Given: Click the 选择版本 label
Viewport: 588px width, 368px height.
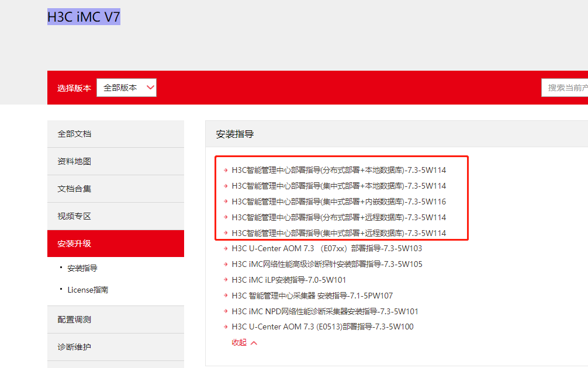Looking at the screenshot, I should tap(74, 88).
